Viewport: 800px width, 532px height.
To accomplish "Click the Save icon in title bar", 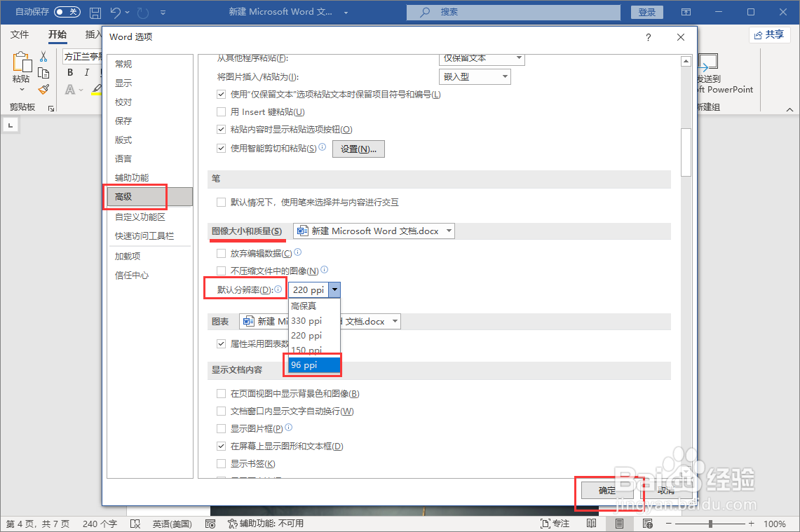I will [95, 12].
